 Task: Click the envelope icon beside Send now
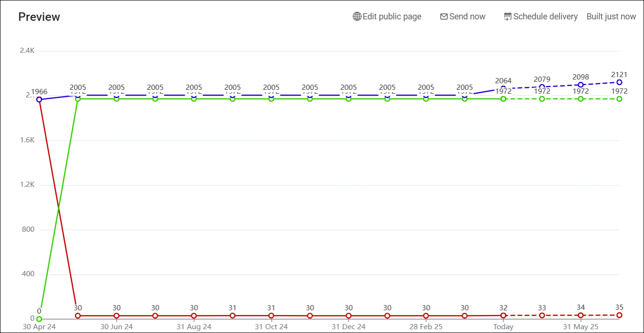coord(444,17)
